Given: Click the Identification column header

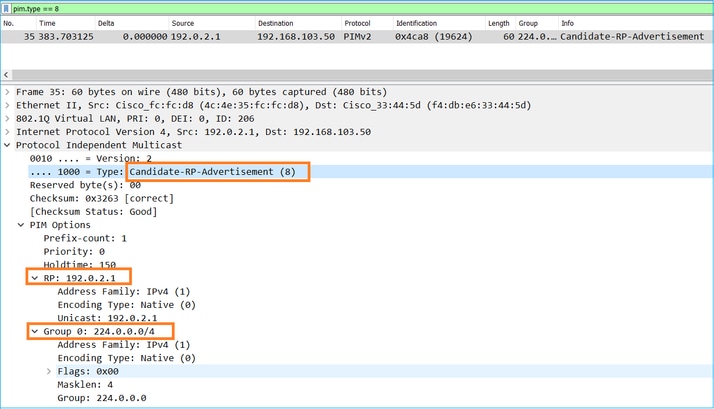Looking at the screenshot, I should (416, 23).
